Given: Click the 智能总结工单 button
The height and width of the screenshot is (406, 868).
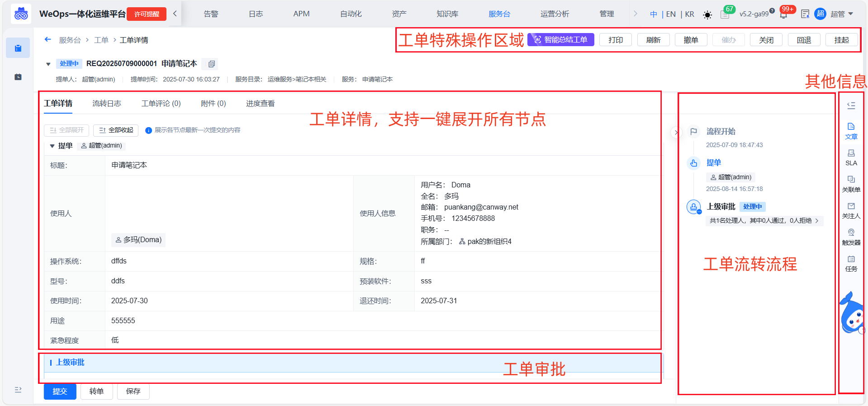Looking at the screenshot, I should tap(561, 40).
